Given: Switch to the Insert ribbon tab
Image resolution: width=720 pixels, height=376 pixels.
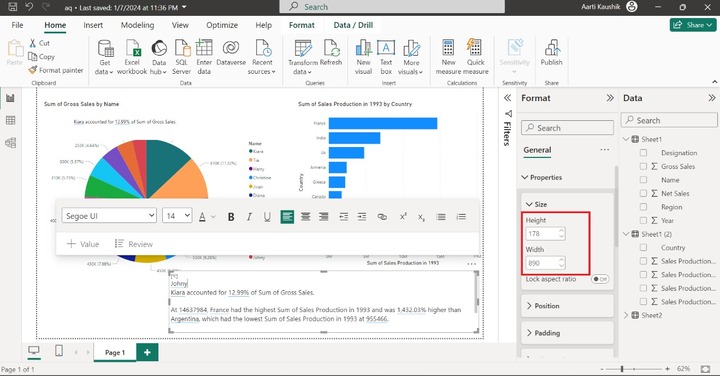Looking at the screenshot, I should tap(93, 25).
